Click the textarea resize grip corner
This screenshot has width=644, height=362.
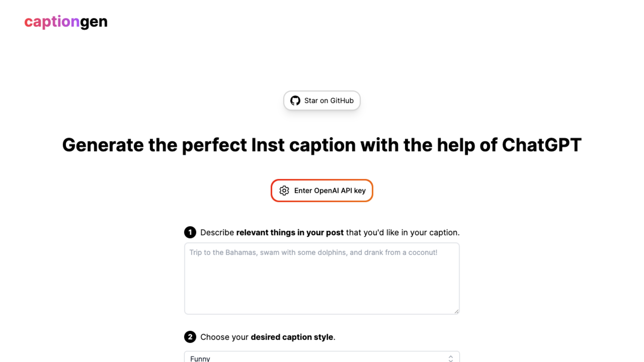pos(456,311)
